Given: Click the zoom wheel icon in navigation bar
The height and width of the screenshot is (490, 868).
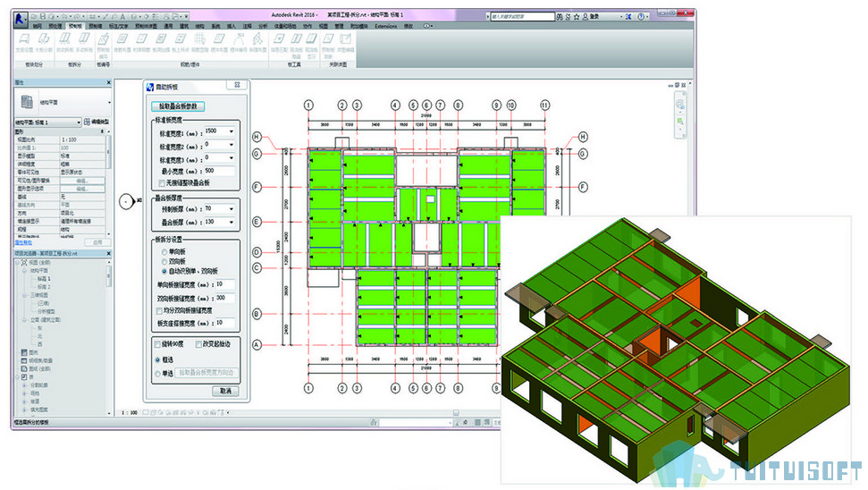Looking at the screenshot, I should point(679,105).
